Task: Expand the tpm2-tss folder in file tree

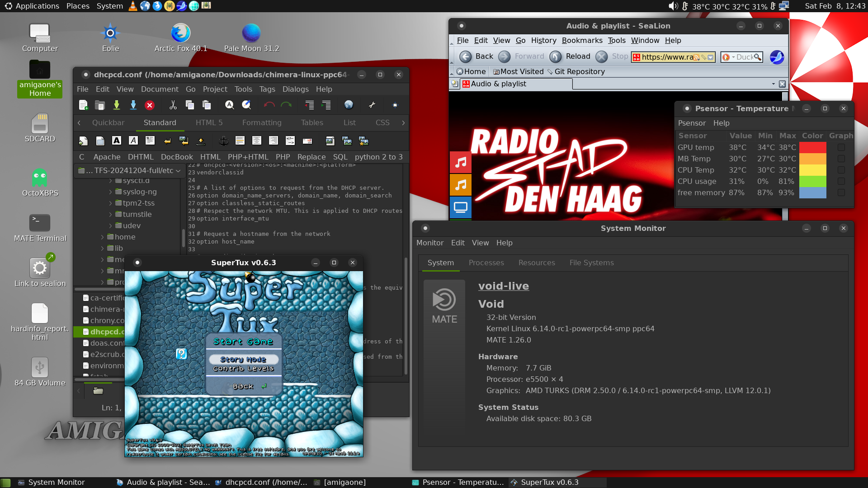Action: pyautogui.click(x=110, y=203)
